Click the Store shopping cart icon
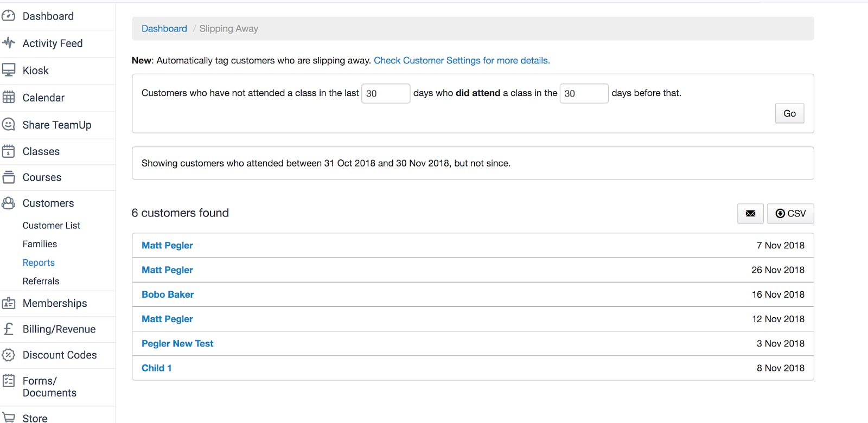Screen dimensions: 868x423 pyautogui.click(x=9, y=417)
